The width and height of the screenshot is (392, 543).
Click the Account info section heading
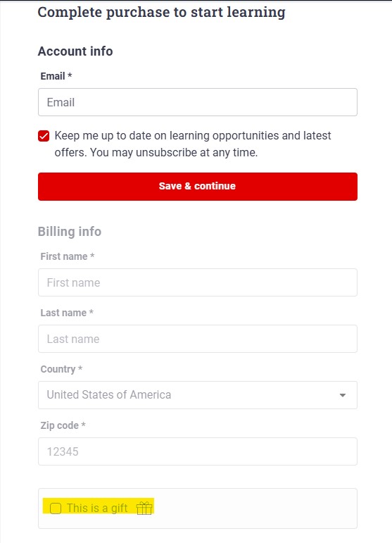75,51
